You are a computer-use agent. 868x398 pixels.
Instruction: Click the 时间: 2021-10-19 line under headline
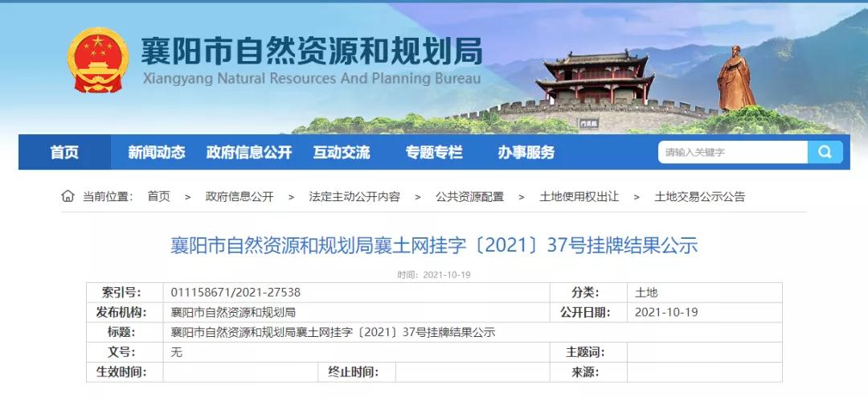434,274
